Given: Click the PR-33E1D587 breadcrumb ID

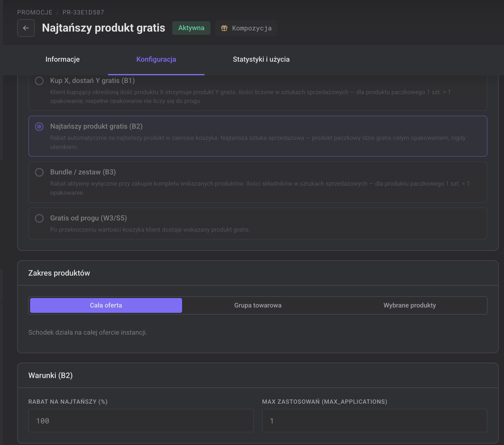Looking at the screenshot, I should tap(83, 12).
